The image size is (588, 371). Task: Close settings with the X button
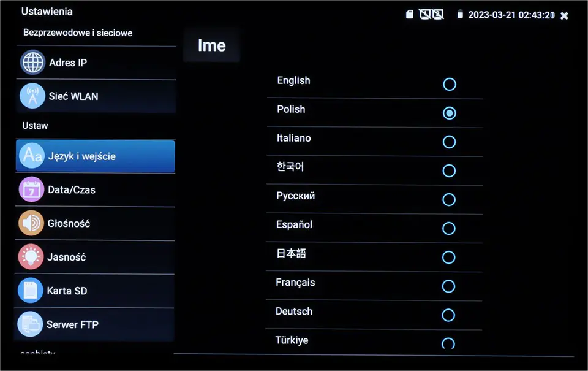pyautogui.click(x=564, y=15)
